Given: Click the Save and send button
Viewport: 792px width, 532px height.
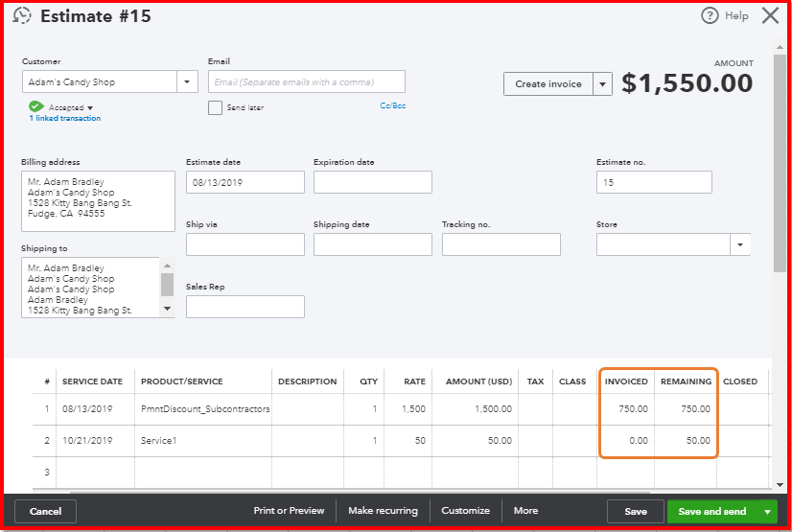Looking at the screenshot, I should [712, 512].
